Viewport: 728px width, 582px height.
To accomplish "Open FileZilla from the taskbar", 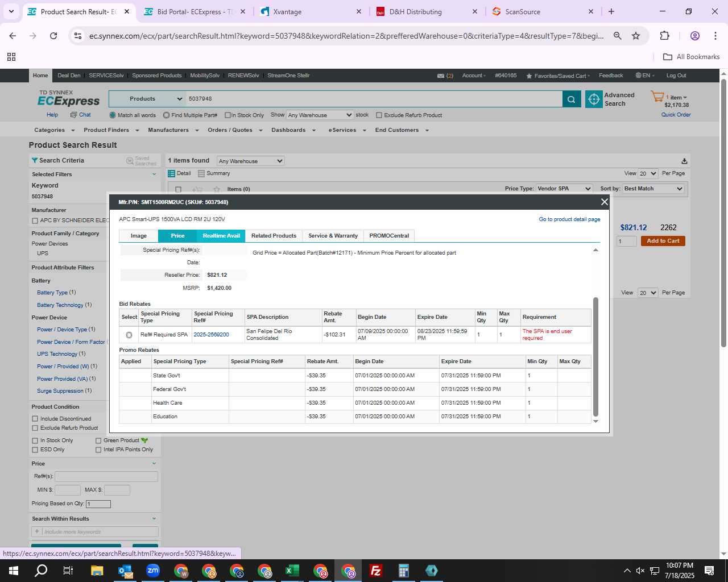I will (375, 571).
